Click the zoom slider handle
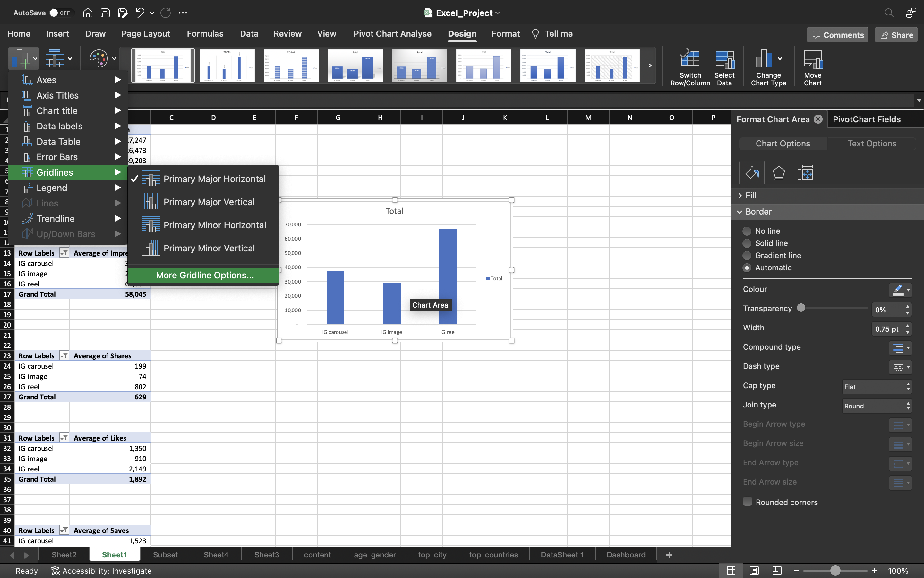 click(835, 570)
